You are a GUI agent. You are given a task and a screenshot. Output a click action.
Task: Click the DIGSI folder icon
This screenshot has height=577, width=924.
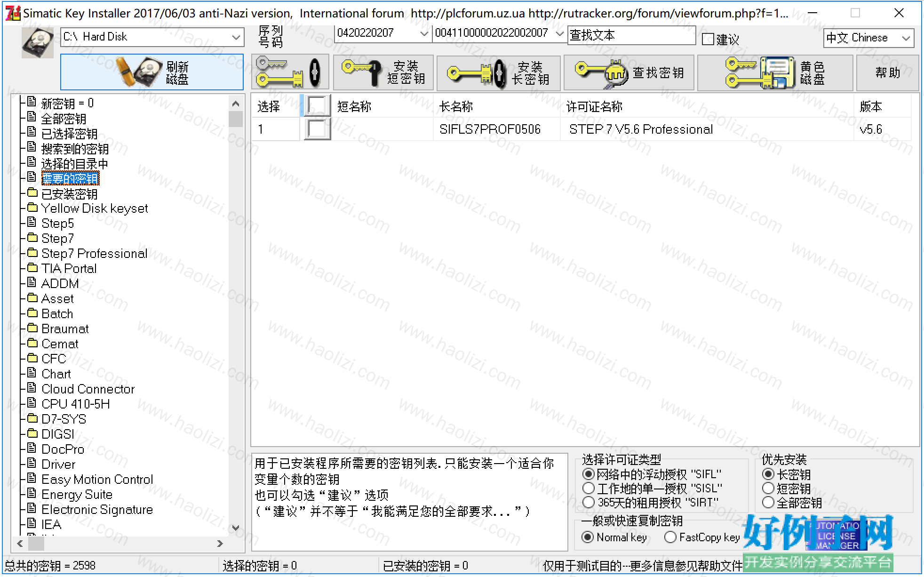[32, 433]
